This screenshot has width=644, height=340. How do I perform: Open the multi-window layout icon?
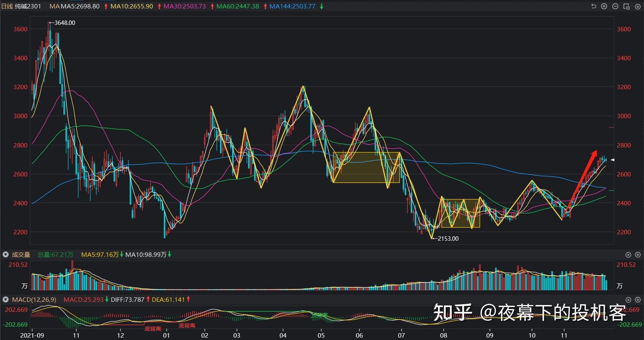click(626, 6)
